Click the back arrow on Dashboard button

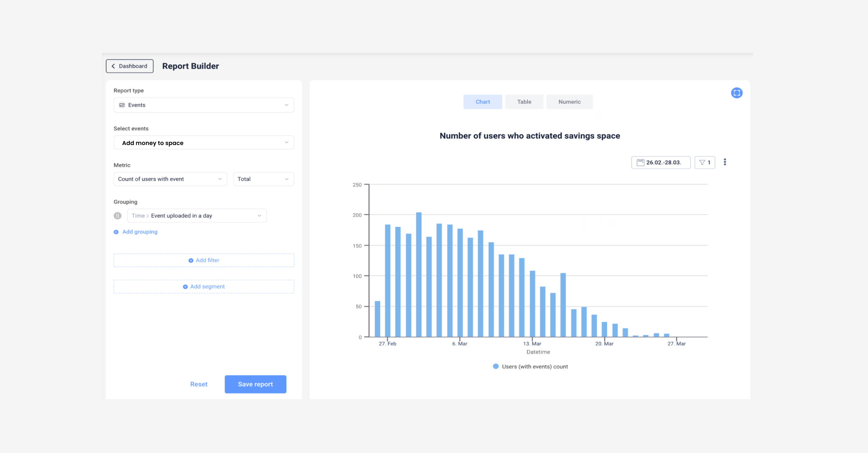coord(113,66)
